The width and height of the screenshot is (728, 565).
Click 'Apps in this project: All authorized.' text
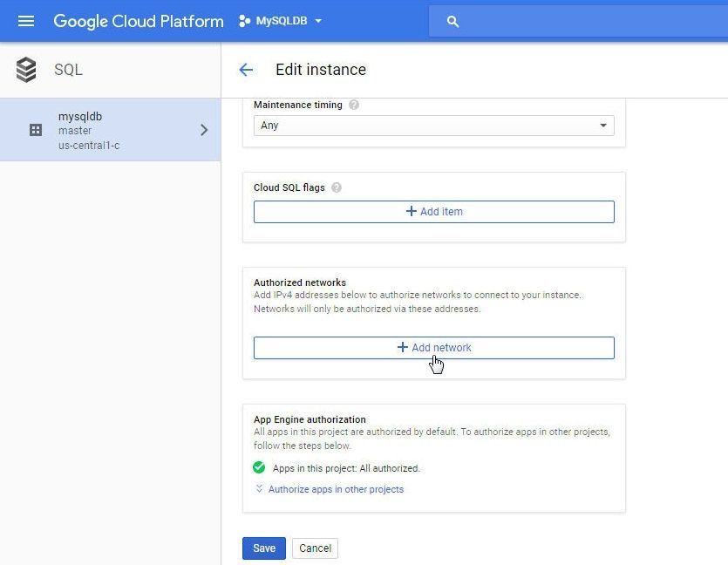click(x=346, y=468)
